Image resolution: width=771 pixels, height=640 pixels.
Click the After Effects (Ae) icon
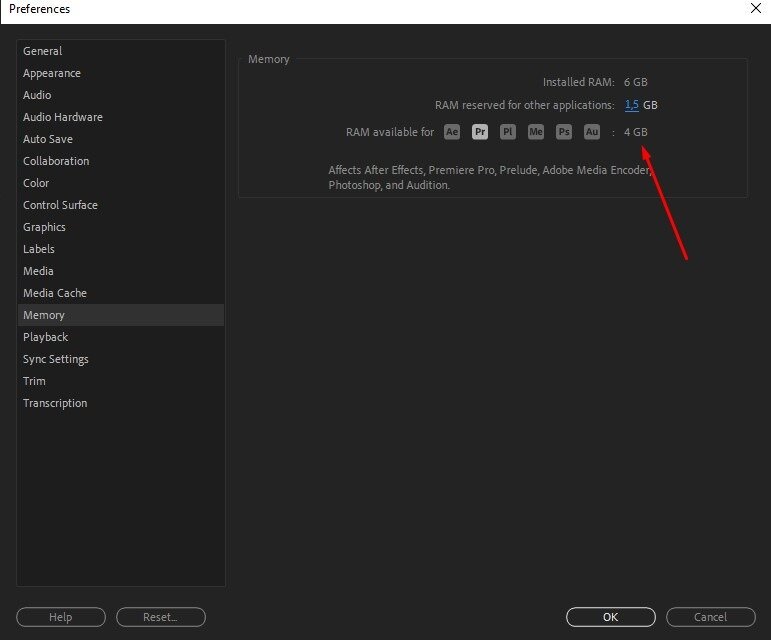[452, 132]
